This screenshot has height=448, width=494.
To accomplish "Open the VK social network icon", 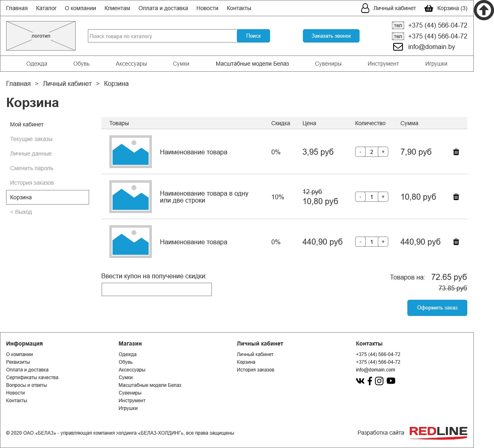I will (x=360, y=381).
